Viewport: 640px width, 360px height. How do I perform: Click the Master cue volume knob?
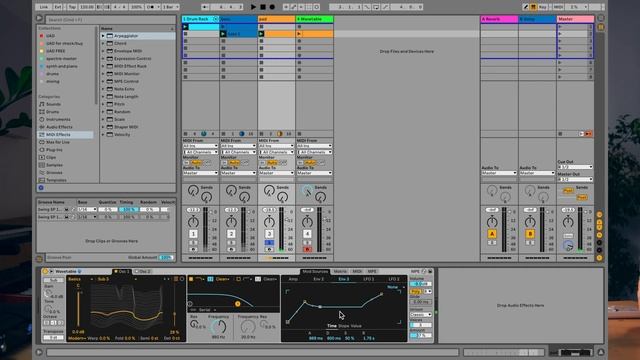click(568, 245)
